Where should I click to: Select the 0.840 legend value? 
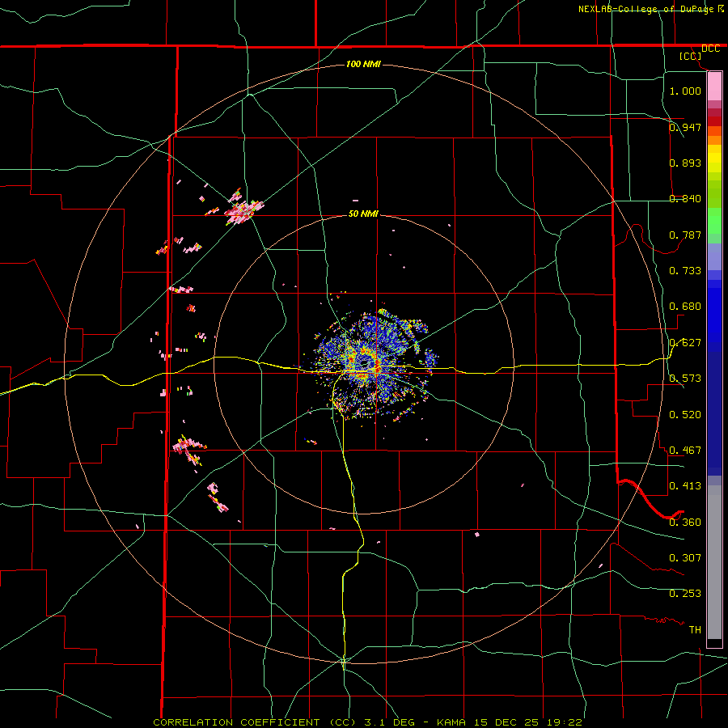coord(685,198)
